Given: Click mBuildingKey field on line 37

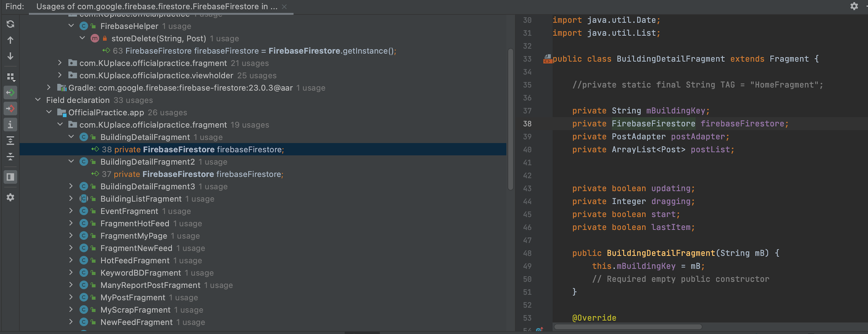Looking at the screenshot, I should [x=675, y=111].
